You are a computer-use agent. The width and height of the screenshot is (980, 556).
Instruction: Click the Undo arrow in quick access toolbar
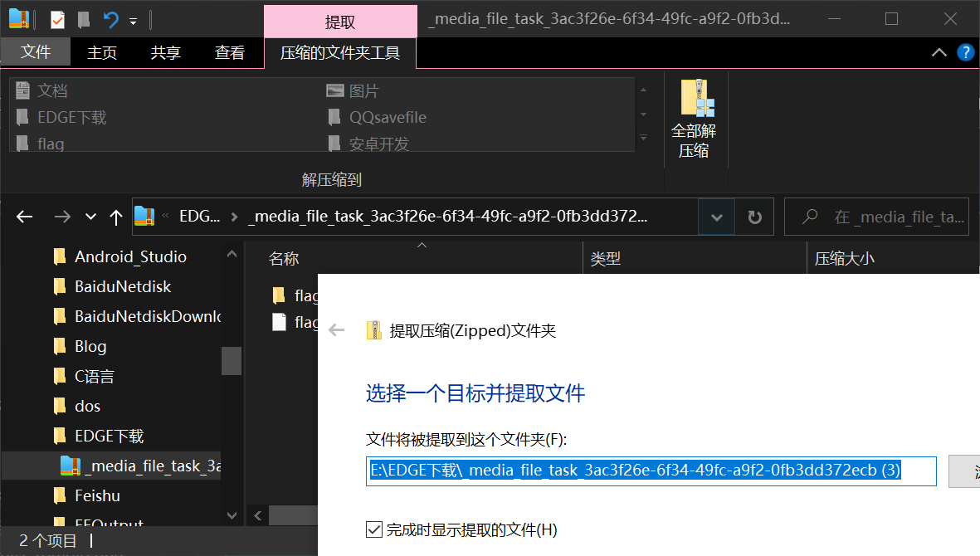[110, 20]
